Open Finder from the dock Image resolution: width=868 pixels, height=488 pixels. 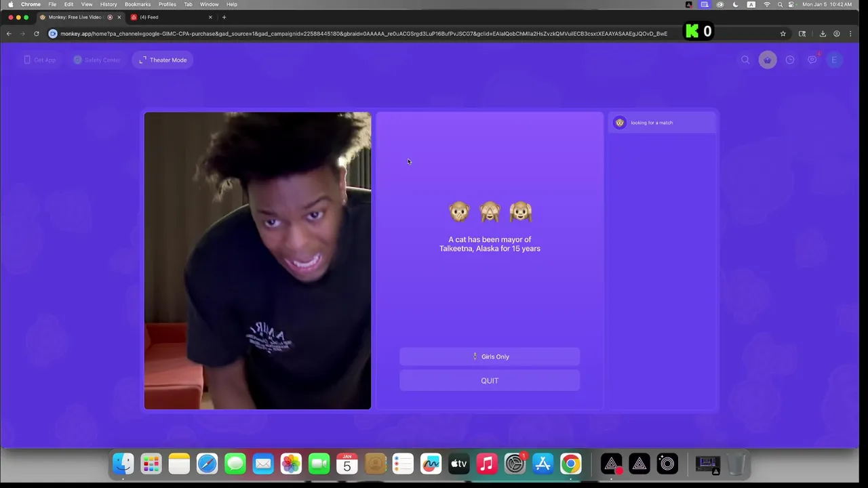123,464
